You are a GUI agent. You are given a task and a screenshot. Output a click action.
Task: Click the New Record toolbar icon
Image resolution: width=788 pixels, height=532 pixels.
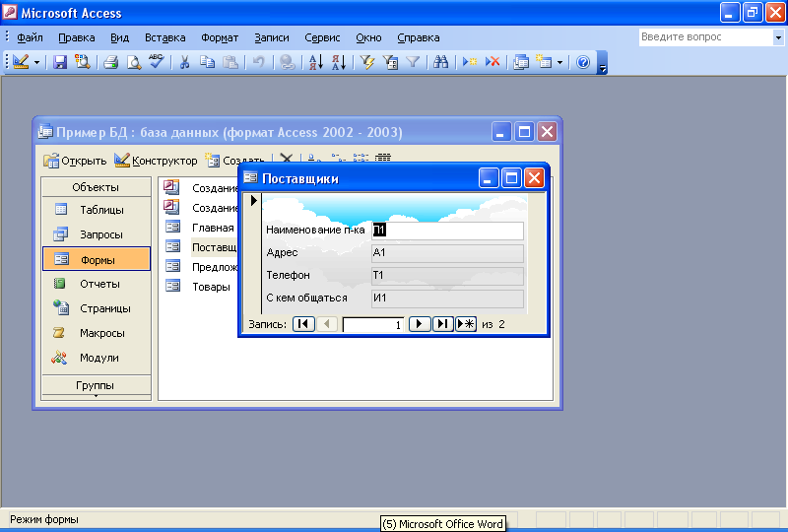[x=470, y=62]
